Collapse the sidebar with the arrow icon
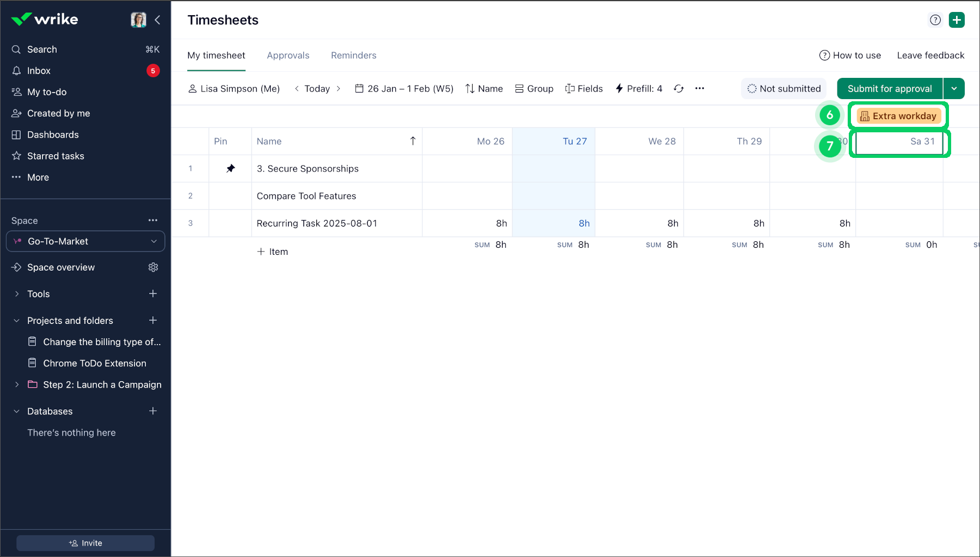Screen dimensions: 980x557 point(157,20)
